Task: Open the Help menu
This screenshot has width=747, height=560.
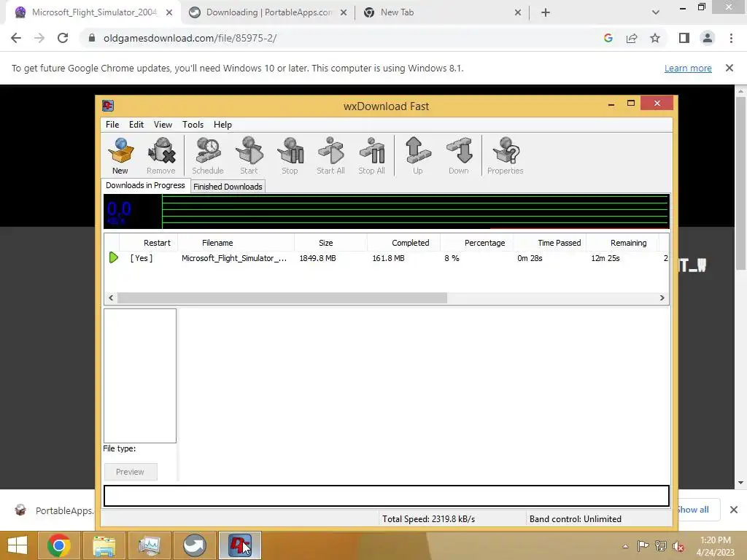Action: pos(222,124)
